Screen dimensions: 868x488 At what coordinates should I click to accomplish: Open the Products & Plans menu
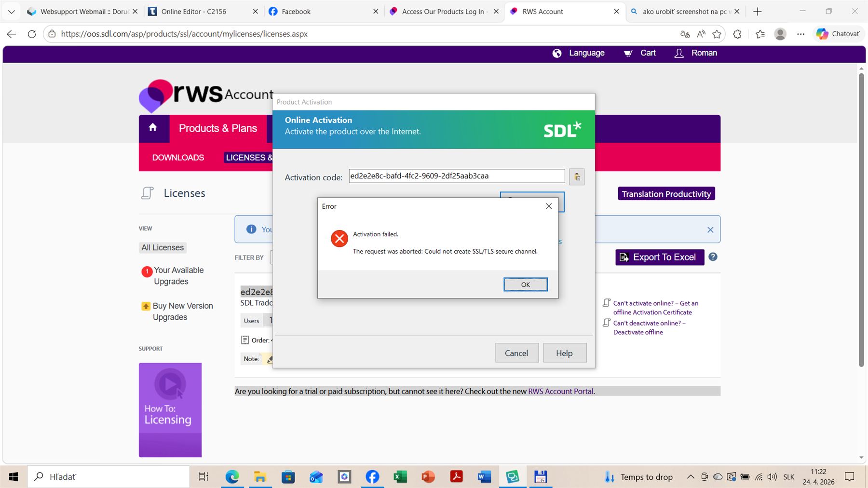pos(218,128)
